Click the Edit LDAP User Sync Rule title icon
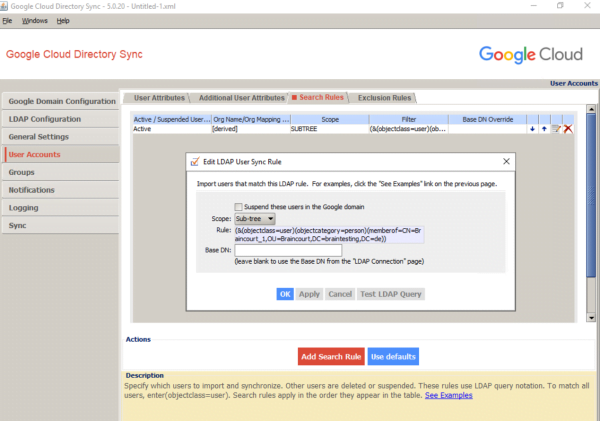 coord(195,162)
